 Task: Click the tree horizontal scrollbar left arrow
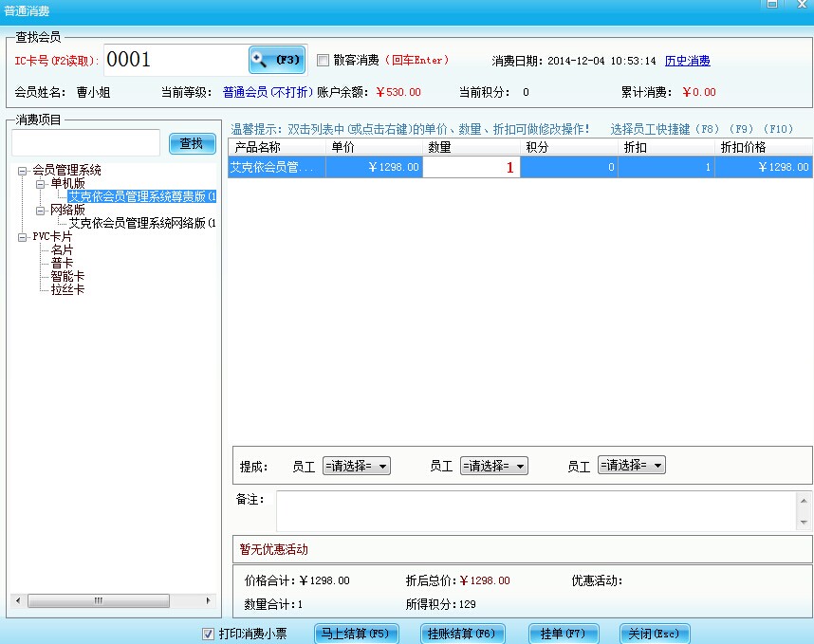click(18, 601)
